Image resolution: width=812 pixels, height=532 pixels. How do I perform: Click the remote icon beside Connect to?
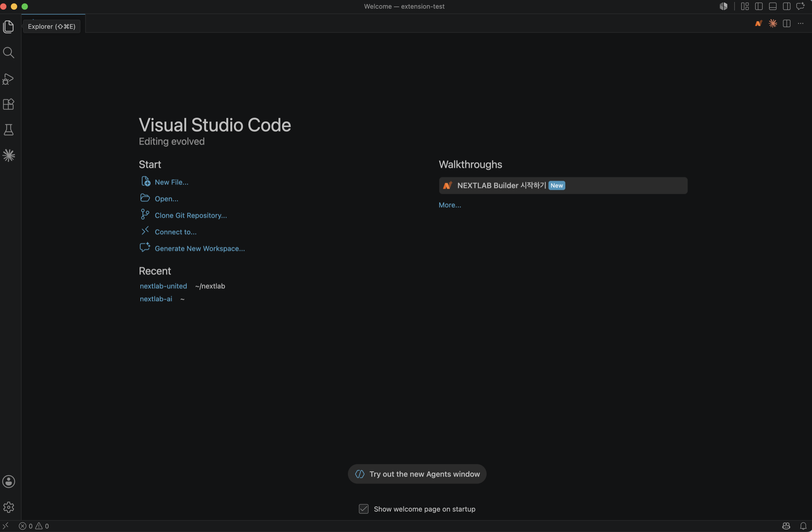[x=145, y=231]
